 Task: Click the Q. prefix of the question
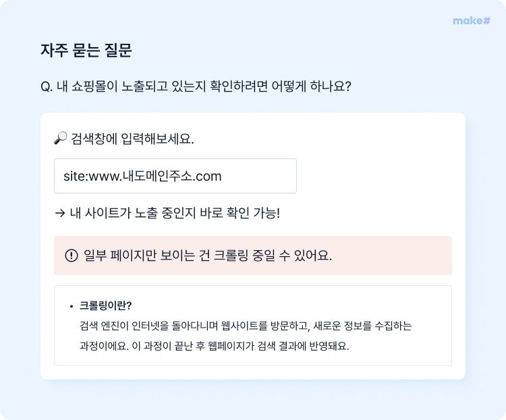[x=47, y=87]
